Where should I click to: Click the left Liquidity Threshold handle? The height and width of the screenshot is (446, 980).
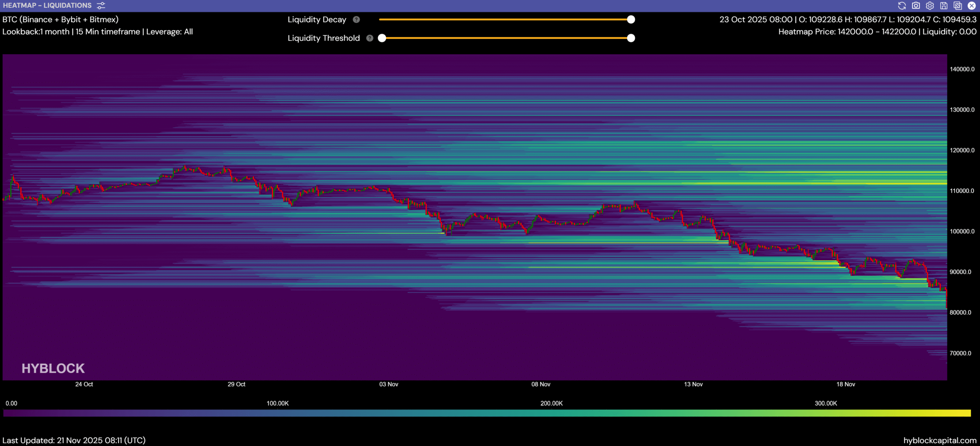[x=382, y=38]
